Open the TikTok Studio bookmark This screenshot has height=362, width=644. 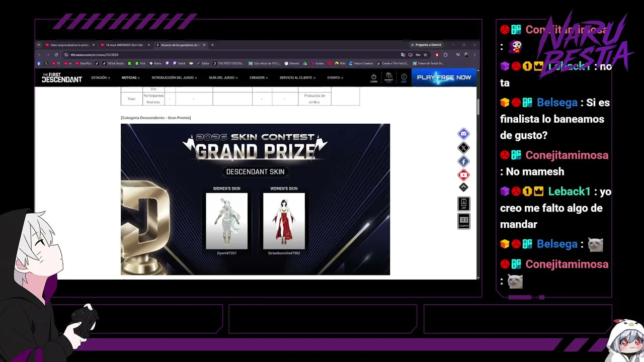pos(113,63)
